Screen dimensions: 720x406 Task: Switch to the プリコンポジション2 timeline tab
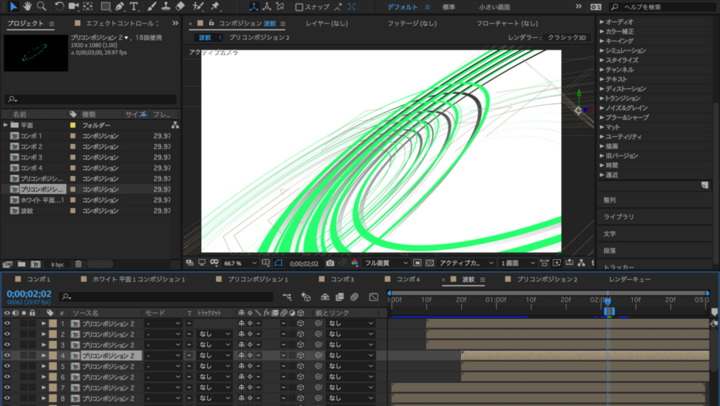(x=547, y=279)
